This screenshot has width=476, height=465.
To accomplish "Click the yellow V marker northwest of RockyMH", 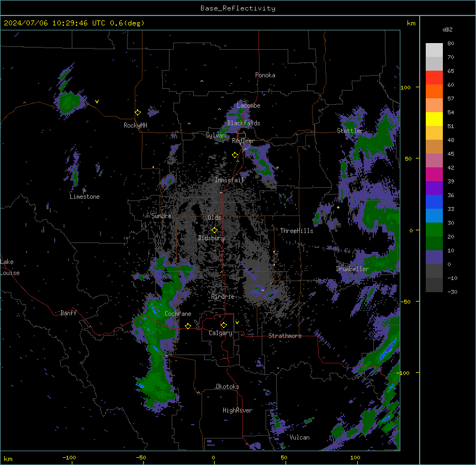I will [x=97, y=102].
